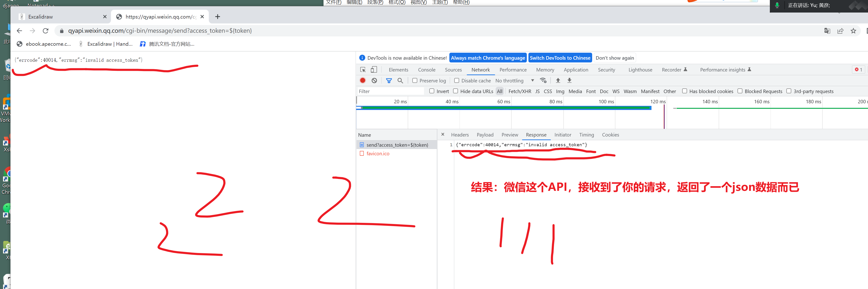Toggle the device toolbar icon
The width and height of the screenshot is (868, 289).
click(374, 70)
